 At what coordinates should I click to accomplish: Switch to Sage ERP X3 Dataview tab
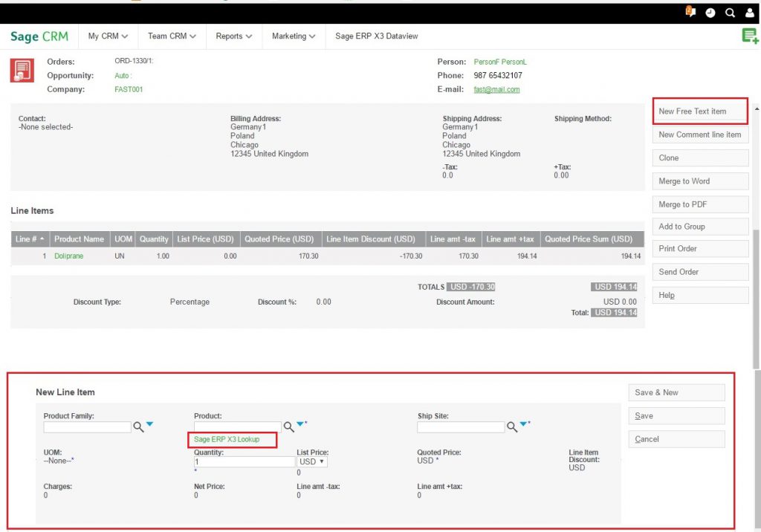[376, 36]
